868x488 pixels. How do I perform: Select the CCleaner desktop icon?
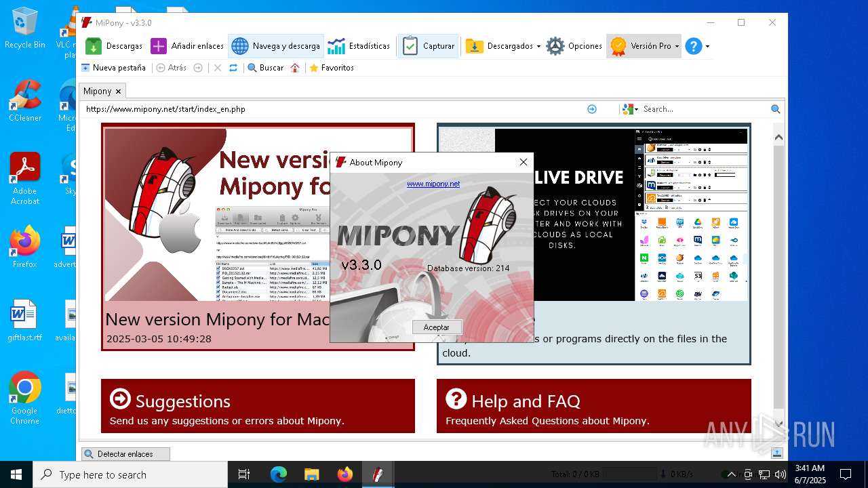tap(25, 100)
